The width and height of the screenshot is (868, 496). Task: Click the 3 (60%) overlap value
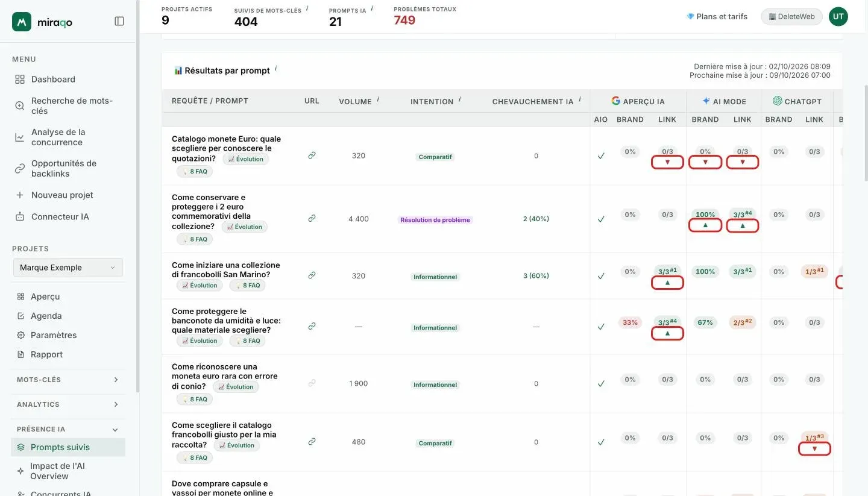click(x=536, y=276)
